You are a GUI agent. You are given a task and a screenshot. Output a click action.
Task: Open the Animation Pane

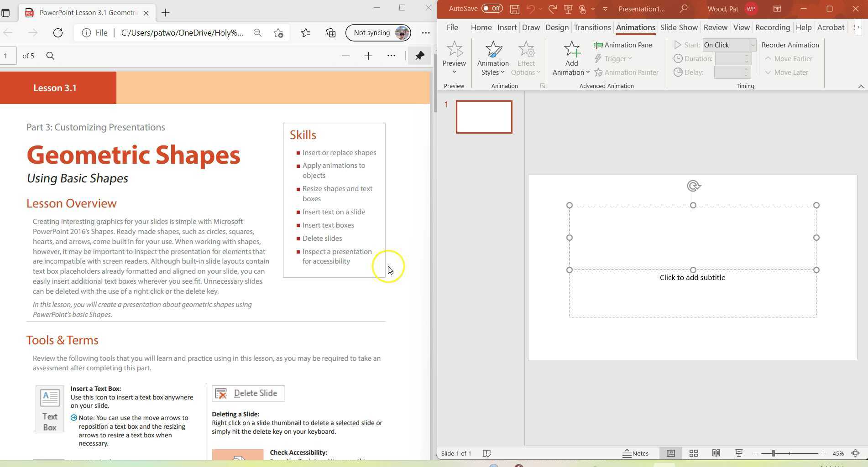point(623,45)
